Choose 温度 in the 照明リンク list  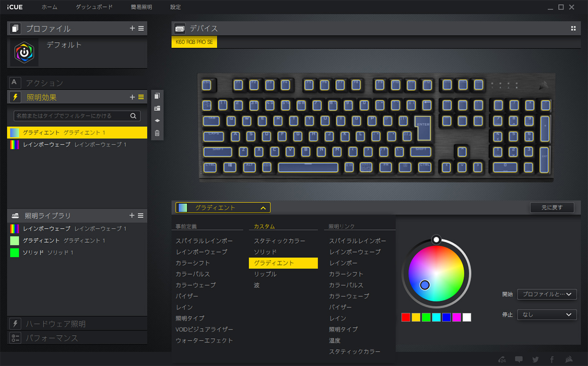click(335, 340)
